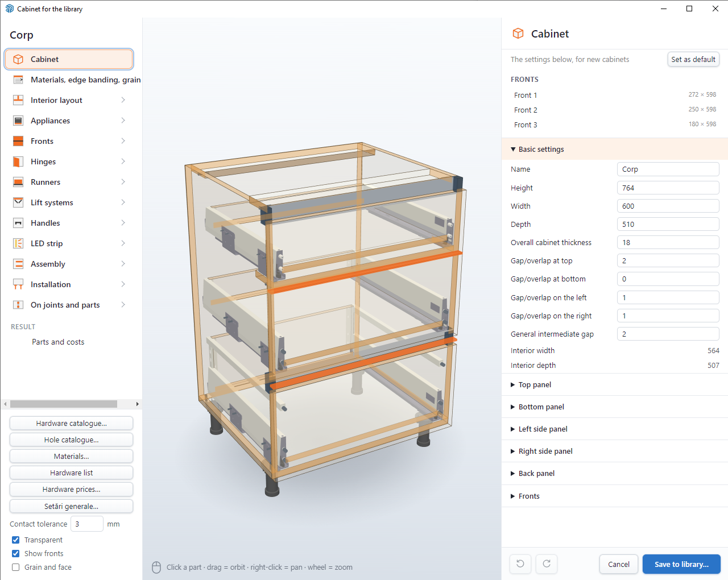This screenshot has height=580, width=728.
Task: Expand the Right side panel section
Action: [x=615, y=451]
